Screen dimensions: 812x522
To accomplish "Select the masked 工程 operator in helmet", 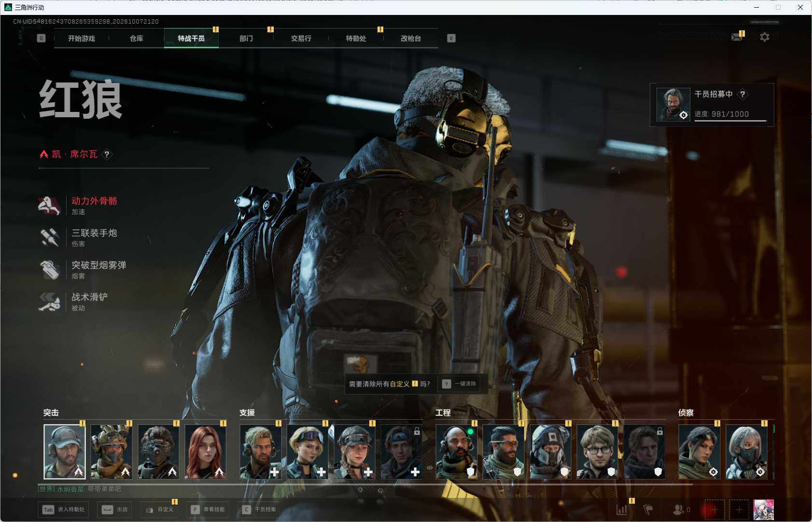I will pyautogui.click(x=551, y=452).
